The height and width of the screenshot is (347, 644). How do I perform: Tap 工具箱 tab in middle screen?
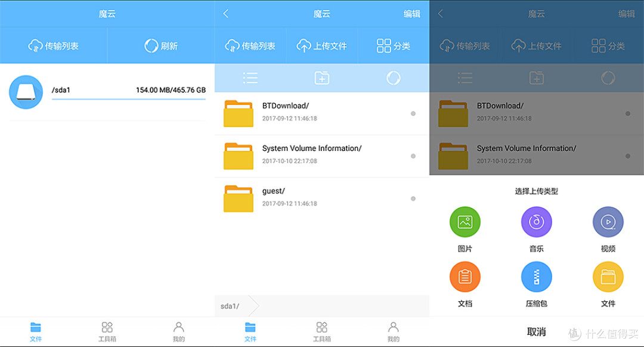(321, 332)
